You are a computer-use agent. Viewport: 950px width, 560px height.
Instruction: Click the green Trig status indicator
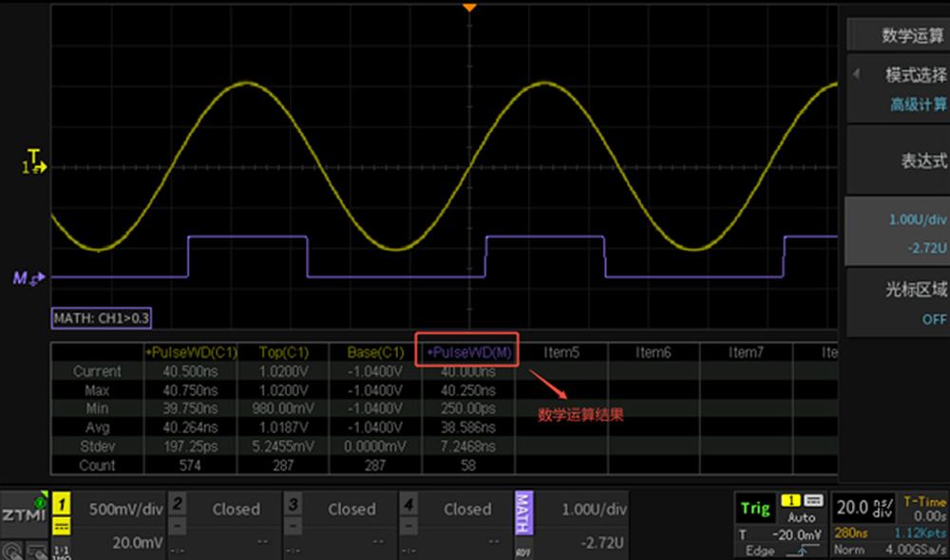coord(755,508)
